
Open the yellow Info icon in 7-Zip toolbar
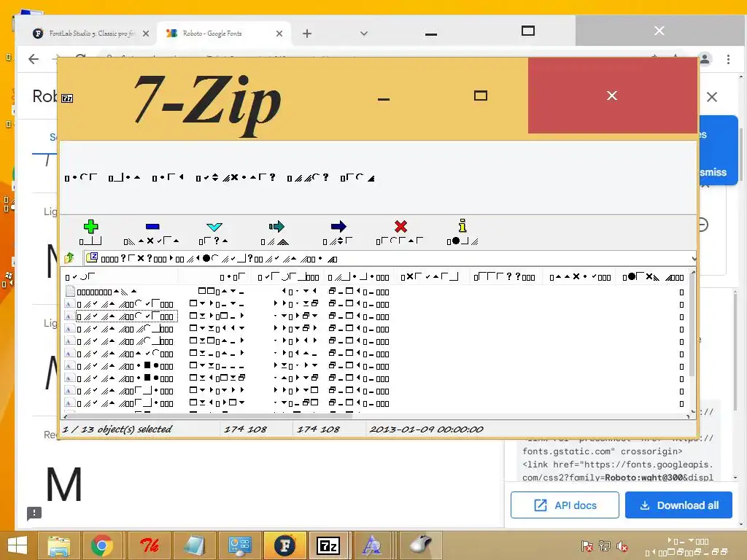tap(462, 226)
